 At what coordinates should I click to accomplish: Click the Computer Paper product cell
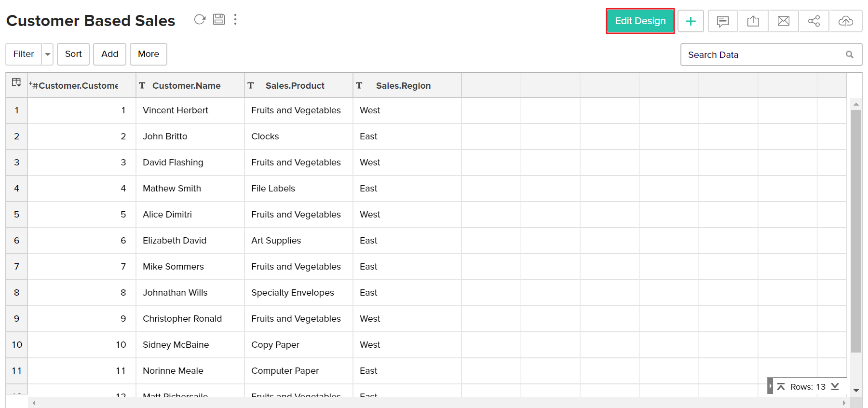pyautogui.click(x=299, y=371)
